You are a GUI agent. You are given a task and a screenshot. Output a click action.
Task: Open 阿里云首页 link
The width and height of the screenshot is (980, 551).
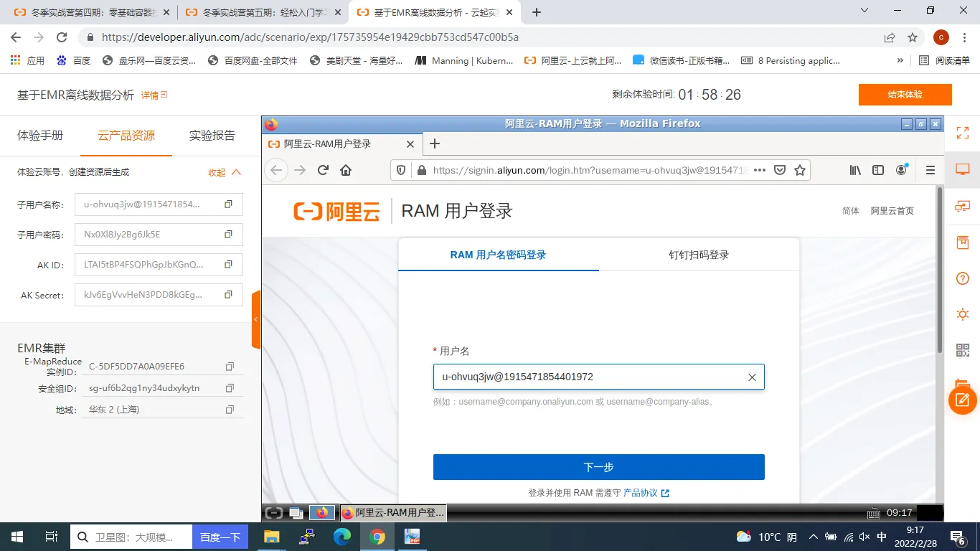892,211
